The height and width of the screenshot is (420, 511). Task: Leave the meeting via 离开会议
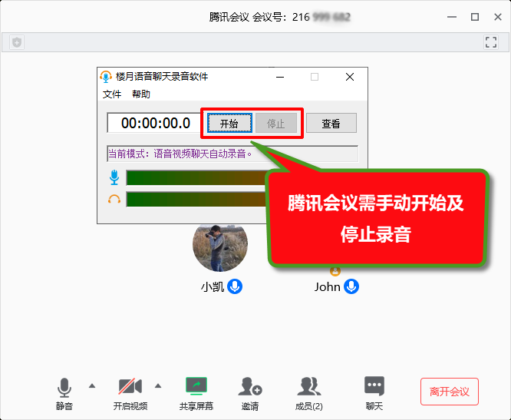(x=450, y=392)
